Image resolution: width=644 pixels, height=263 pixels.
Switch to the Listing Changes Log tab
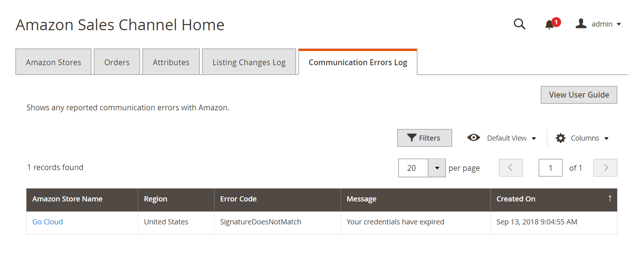coord(249,62)
